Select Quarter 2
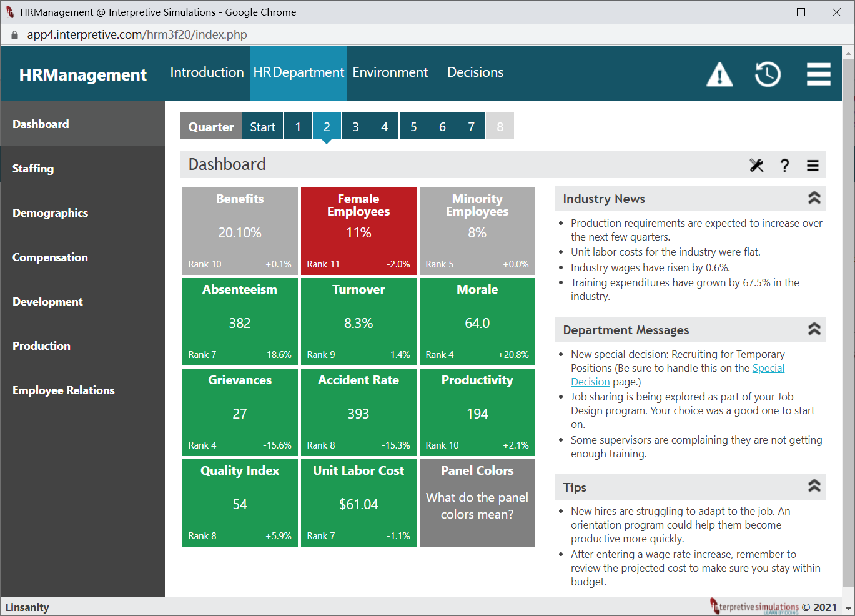The height and width of the screenshot is (616, 855). pyautogui.click(x=327, y=126)
